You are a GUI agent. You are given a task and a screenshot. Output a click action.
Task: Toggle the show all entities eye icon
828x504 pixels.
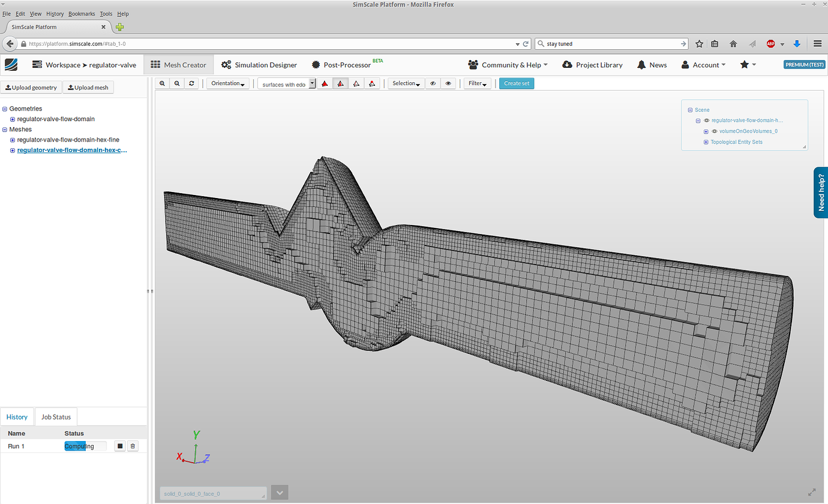(448, 83)
